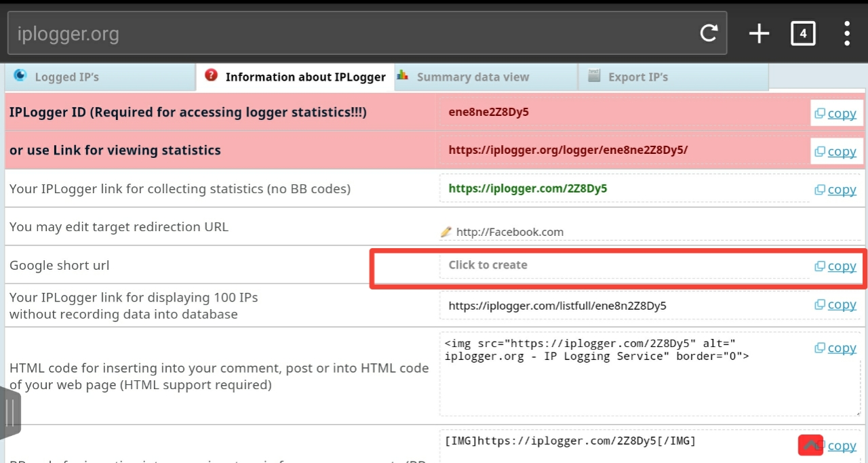
Task: Open a new browser tab with plus icon
Action: click(759, 33)
